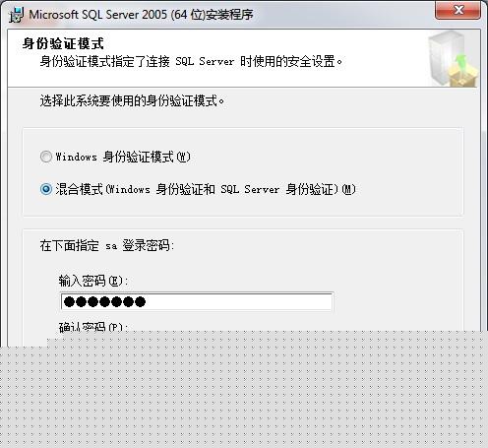Click the 确认密码(P) label

pos(93,327)
